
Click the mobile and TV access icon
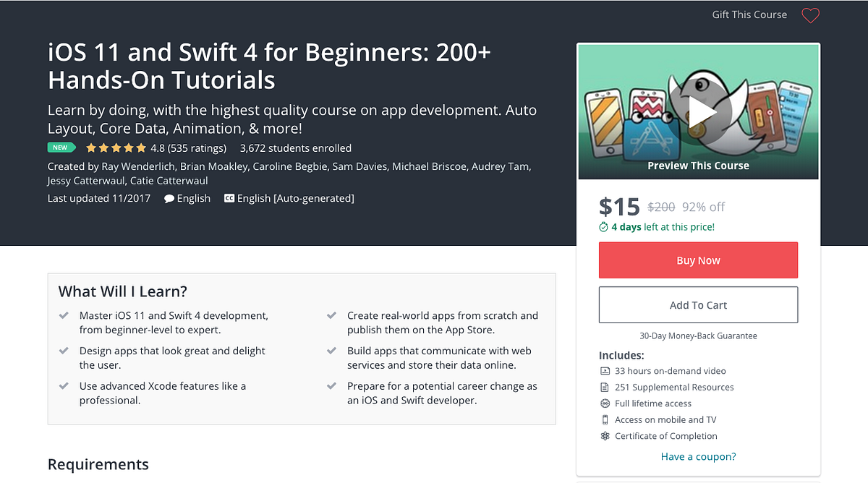[x=604, y=419]
